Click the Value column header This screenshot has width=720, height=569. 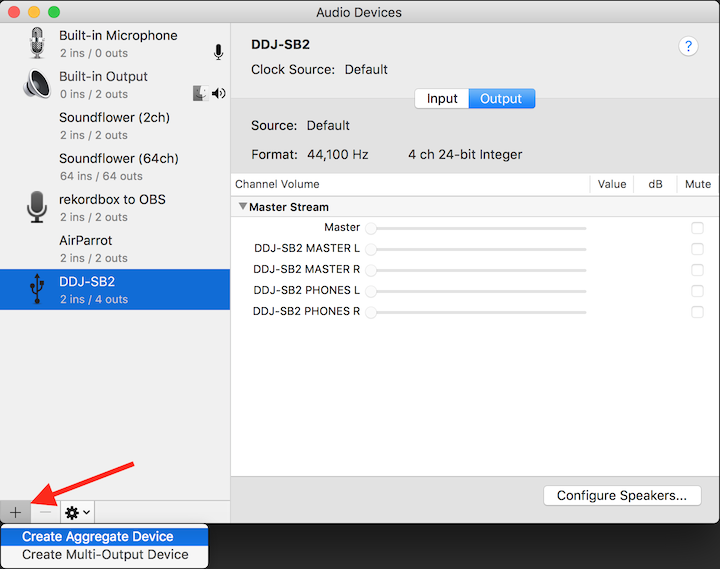pos(612,184)
